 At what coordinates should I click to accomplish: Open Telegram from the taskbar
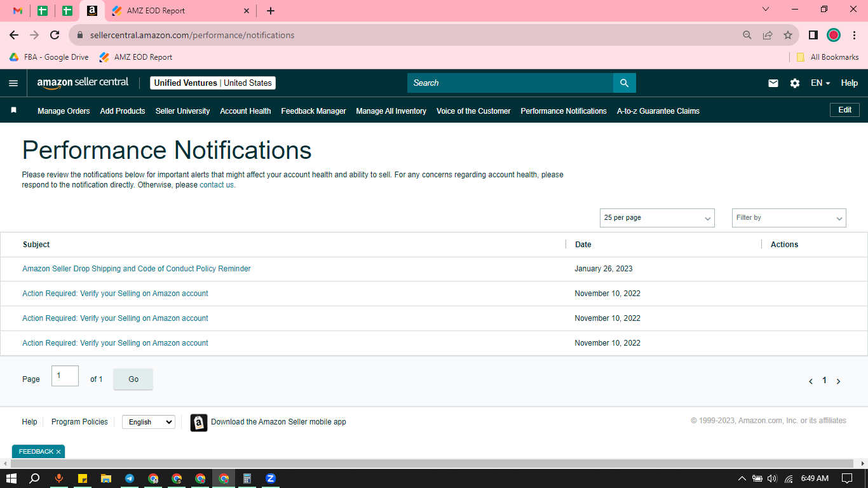(x=130, y=478)
